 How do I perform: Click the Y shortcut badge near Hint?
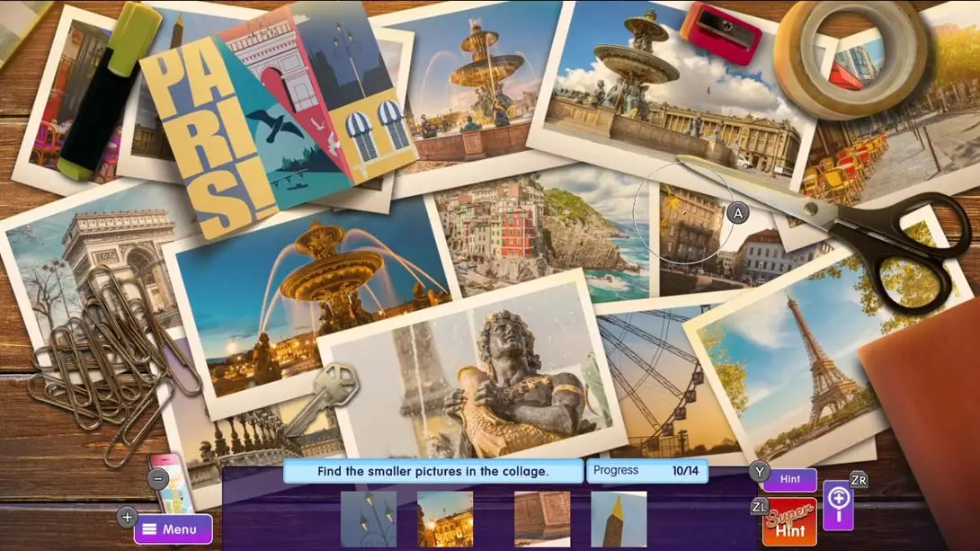(x=759, y=470)
